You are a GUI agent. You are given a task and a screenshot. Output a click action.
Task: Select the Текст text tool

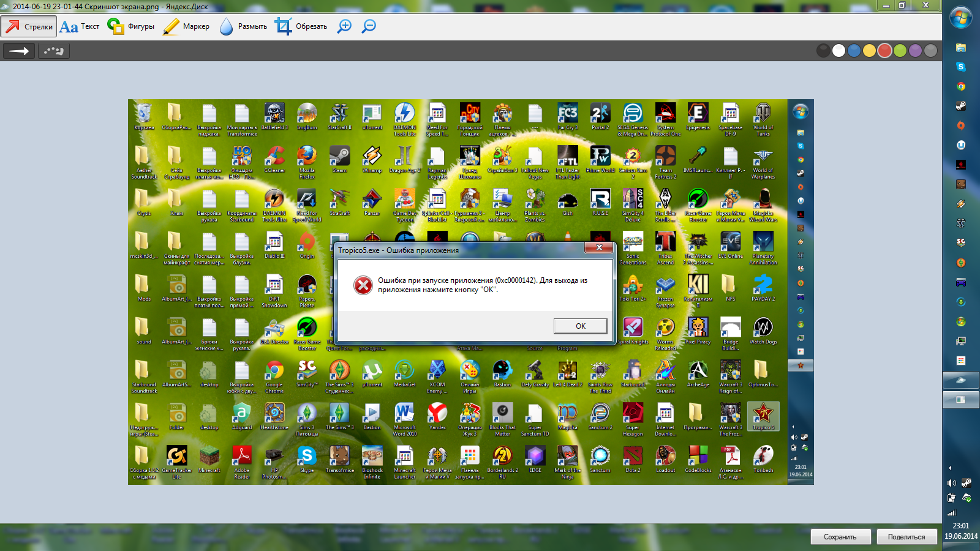click(80, 26)
